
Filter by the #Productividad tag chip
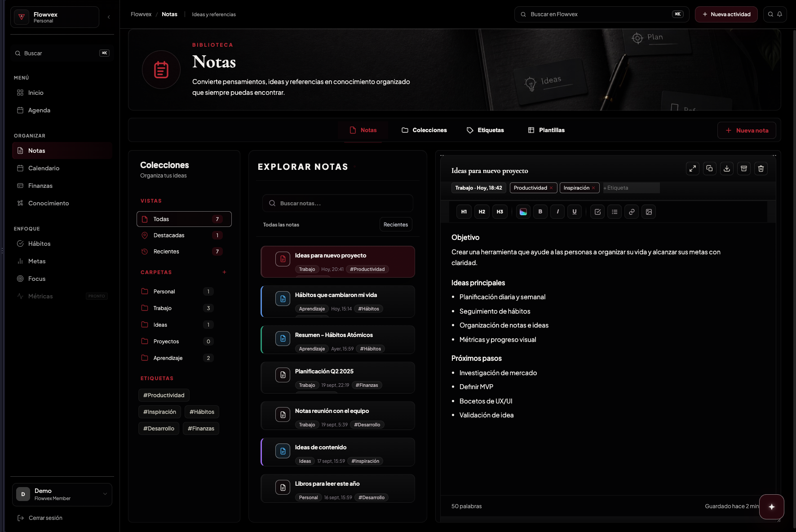[x=164, y=395]
